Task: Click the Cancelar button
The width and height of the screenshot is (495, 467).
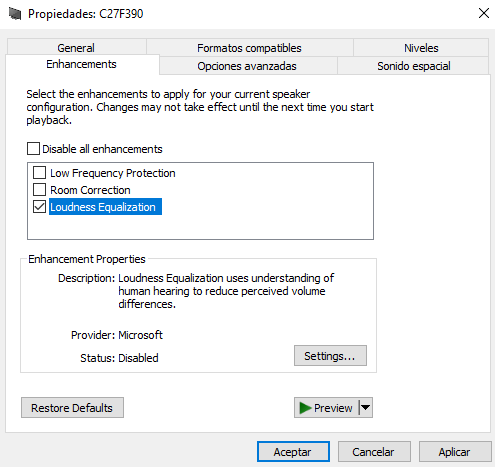Action: pyautogui.click(x=374, y=452)
